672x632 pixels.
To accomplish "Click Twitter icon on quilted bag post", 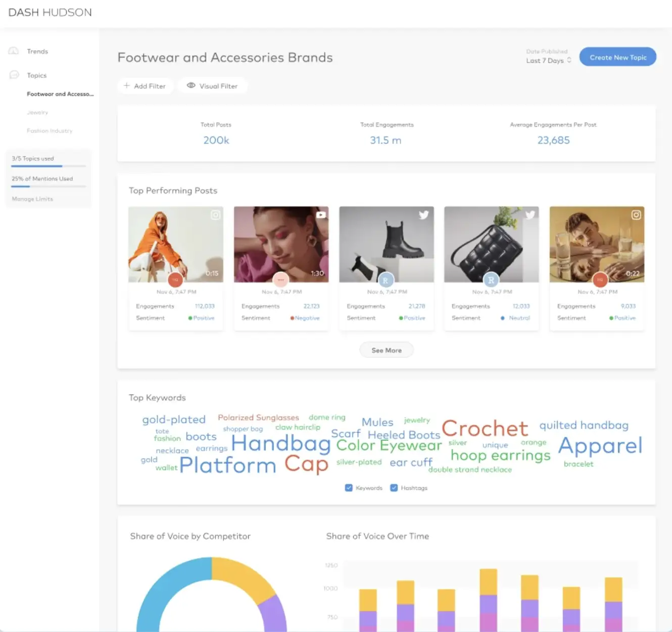I will [x=530, y=215].
